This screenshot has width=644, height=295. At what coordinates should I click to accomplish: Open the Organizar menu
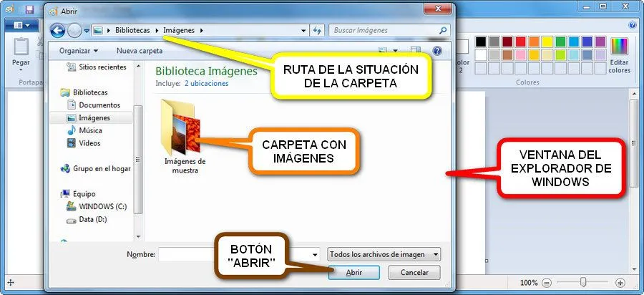pyautogui.click(x=79, y=51)
